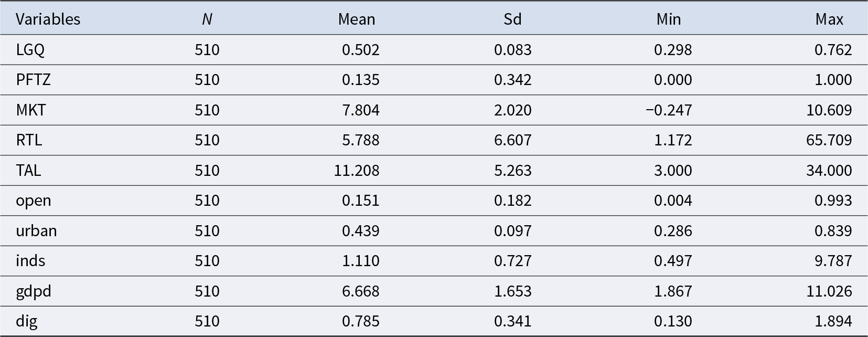Viewport: 868px width, 337px height.
Task: Click the Min column header
Action: [x=668, y=19]
